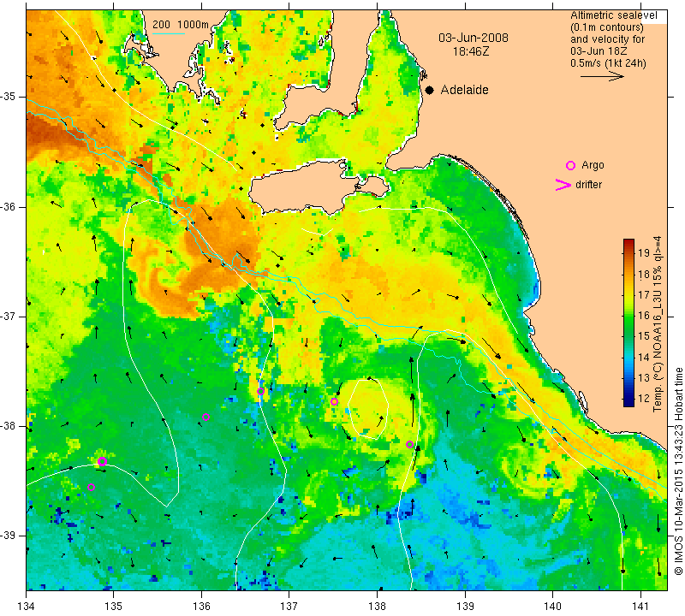Click the latitude axis label -37

(x=9, y=316)
